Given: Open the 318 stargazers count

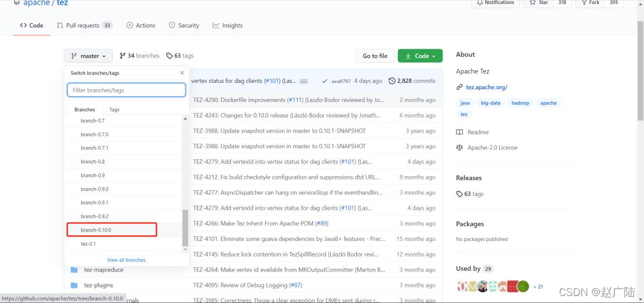Looking at the screenshot, I should [x=562, y=2].
